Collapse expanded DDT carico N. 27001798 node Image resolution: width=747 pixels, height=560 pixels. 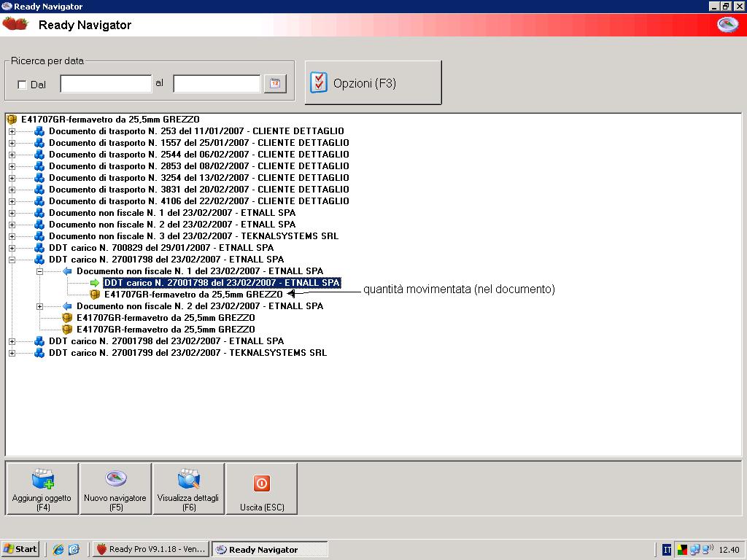click(x=12, y=260)
